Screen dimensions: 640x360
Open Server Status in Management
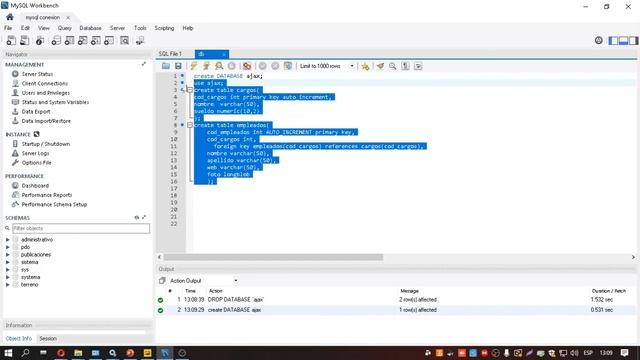(37, 74)
